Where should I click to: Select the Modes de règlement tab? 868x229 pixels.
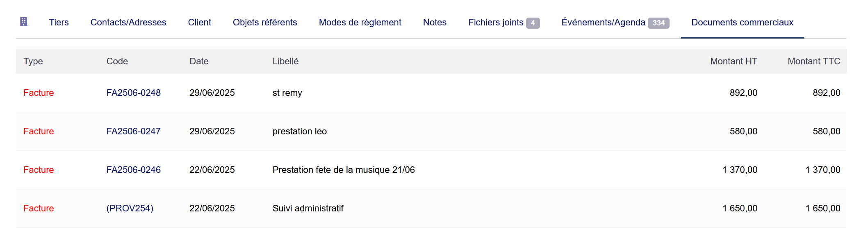point(360,23)
